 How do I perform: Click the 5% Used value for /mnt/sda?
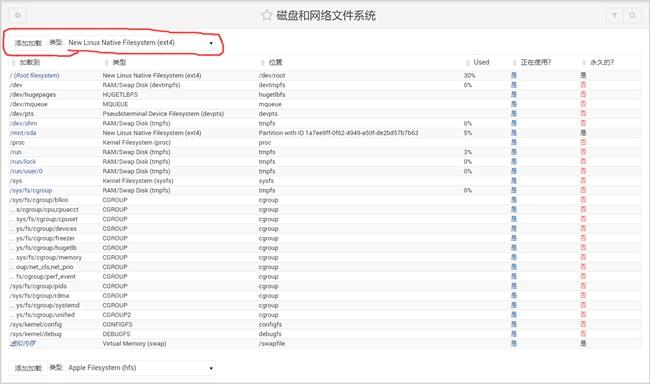tap(468, 133)
